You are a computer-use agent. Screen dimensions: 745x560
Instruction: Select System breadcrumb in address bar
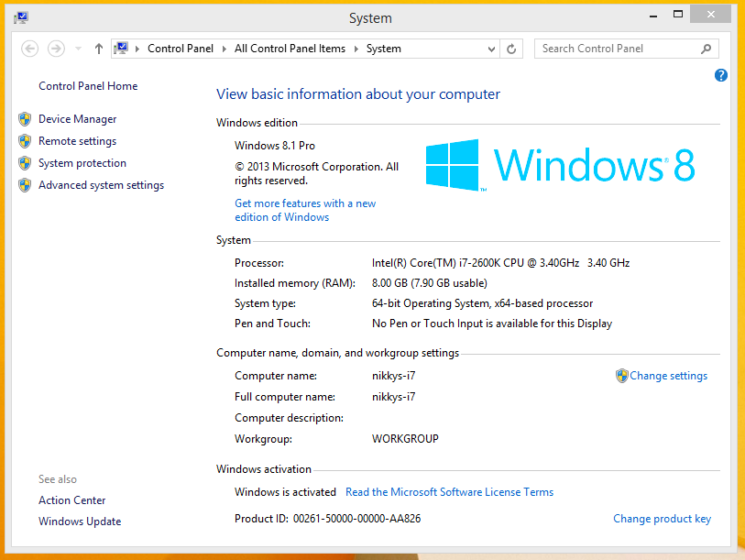[x=383, y=49]
